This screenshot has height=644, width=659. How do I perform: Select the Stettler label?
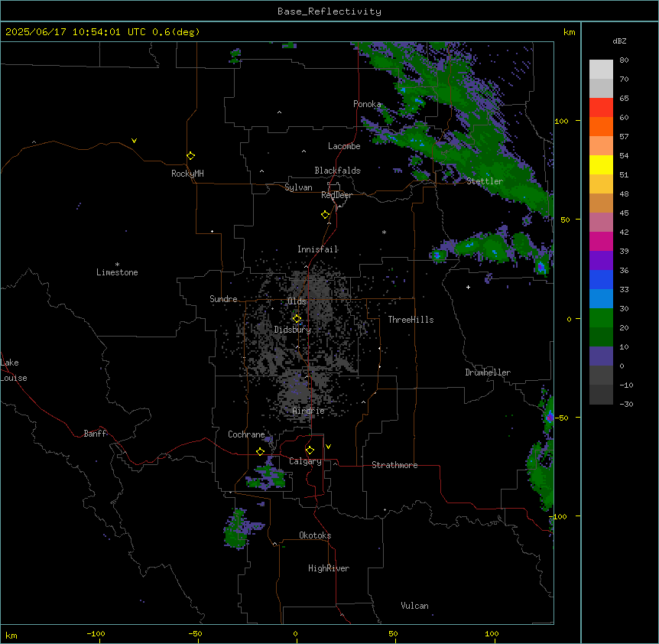[x=485, y=181]
